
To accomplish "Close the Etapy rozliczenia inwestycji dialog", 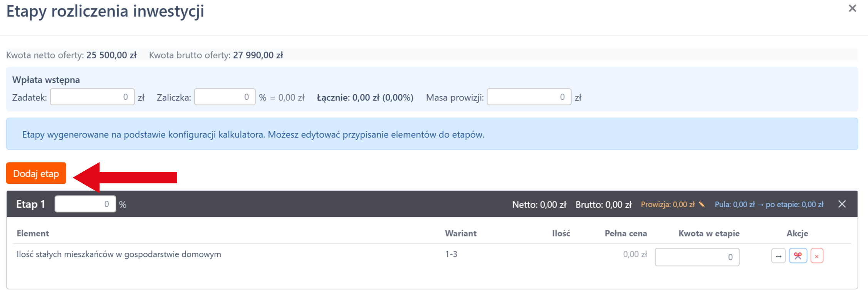I will (x=852, y=8).
